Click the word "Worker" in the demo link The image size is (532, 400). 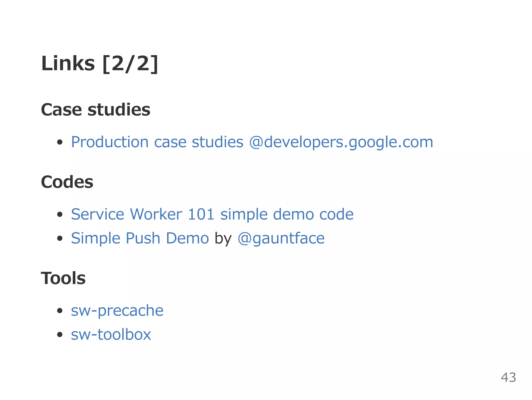[156, 215]
